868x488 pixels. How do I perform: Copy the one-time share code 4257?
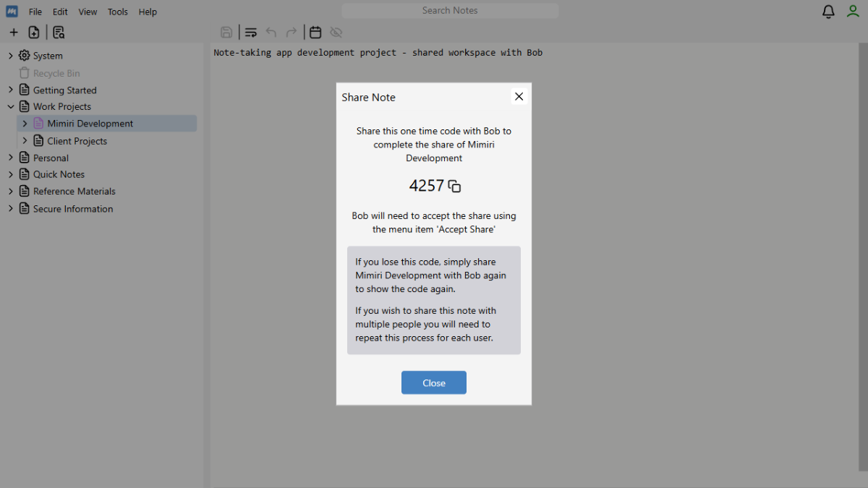click(454, 187)
